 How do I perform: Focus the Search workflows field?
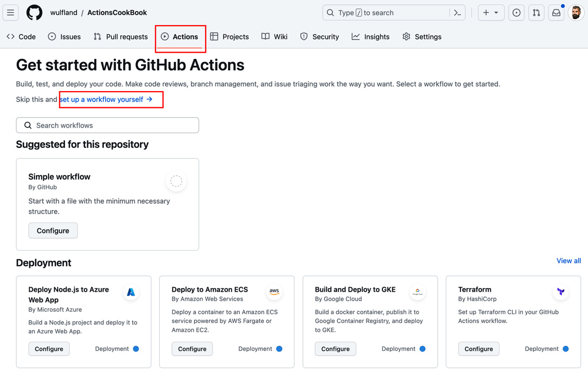click(107, 126)
